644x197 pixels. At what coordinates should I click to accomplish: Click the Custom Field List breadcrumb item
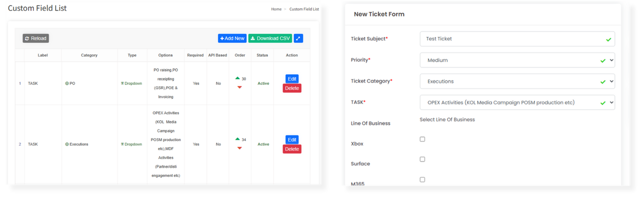304,9
